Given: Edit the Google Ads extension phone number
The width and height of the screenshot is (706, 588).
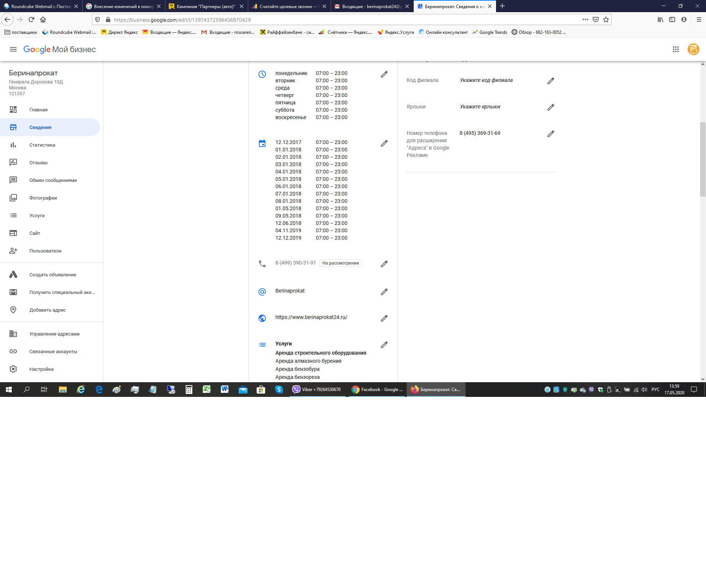Looking at the screenshot, I should tap(550, 134).
